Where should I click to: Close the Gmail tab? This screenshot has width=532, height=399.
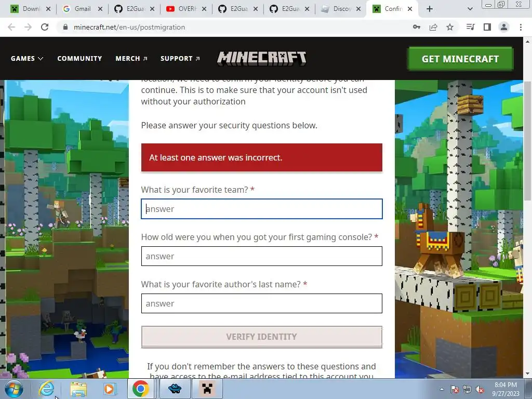click(100, 9)
